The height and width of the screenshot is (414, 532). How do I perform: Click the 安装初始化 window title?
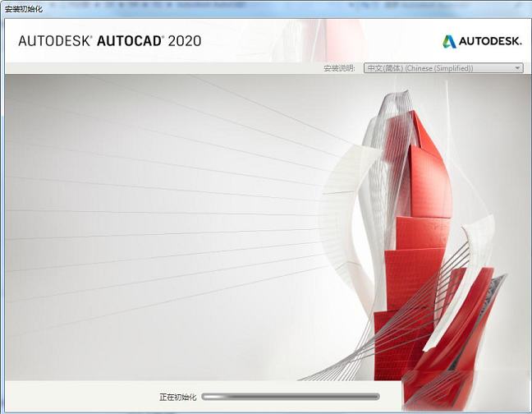(x=23, y=8)
